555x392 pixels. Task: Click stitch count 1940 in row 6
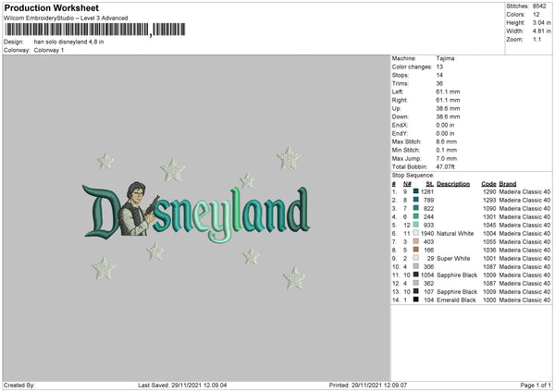(x=427, y=233)
